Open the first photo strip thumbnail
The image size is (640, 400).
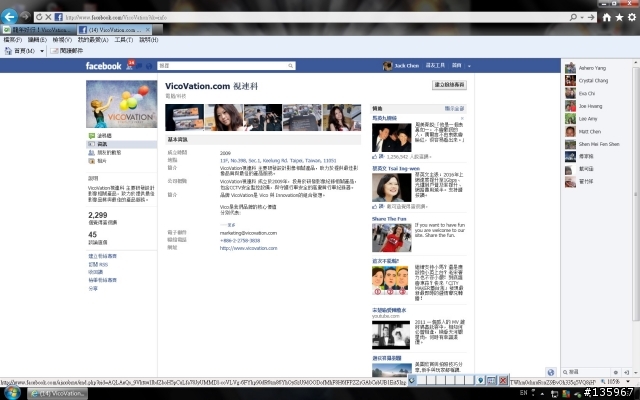(184, 117)
